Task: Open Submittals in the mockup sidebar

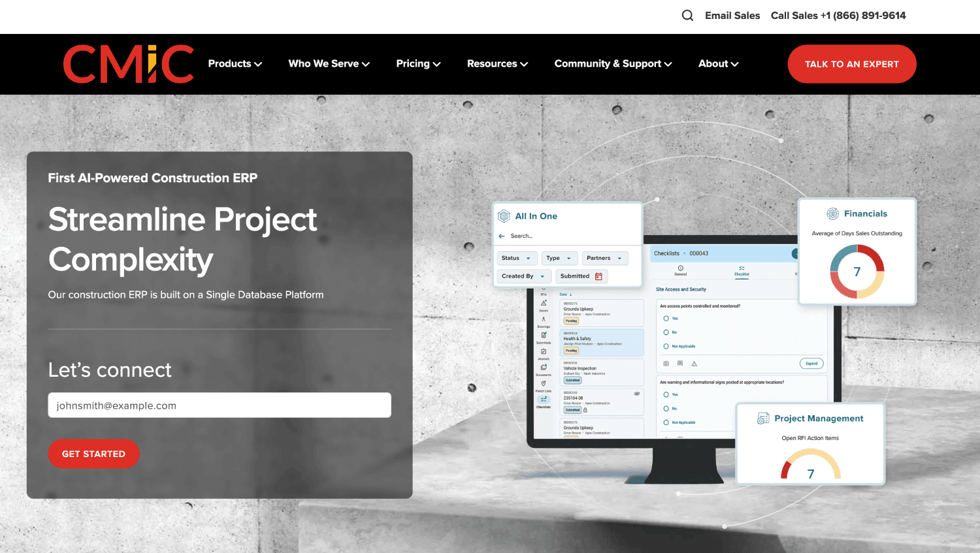Action: [x=544, y=337]
